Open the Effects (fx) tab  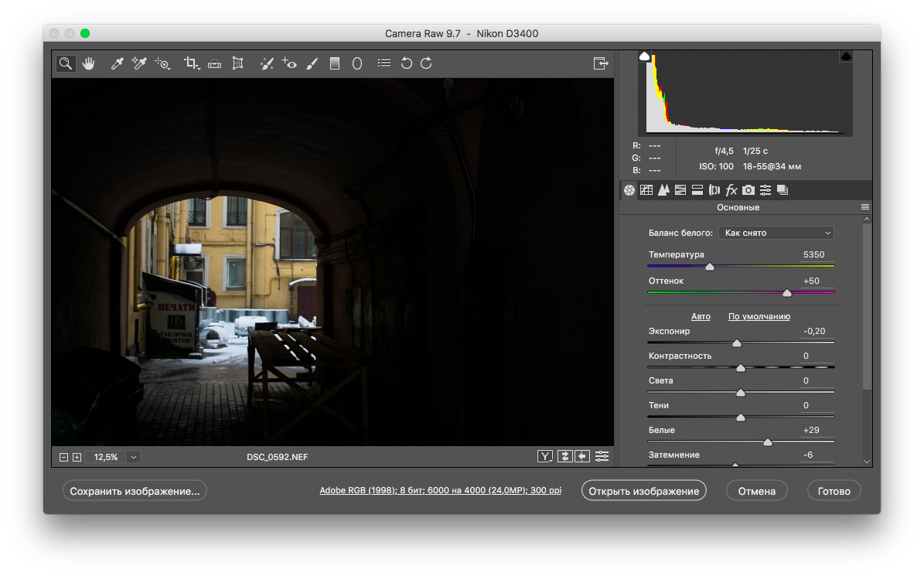(731, 190)
